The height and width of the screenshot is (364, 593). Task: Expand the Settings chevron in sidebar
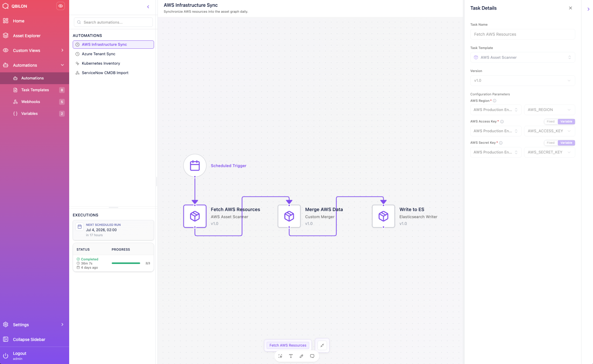click(x=62, y=325)
